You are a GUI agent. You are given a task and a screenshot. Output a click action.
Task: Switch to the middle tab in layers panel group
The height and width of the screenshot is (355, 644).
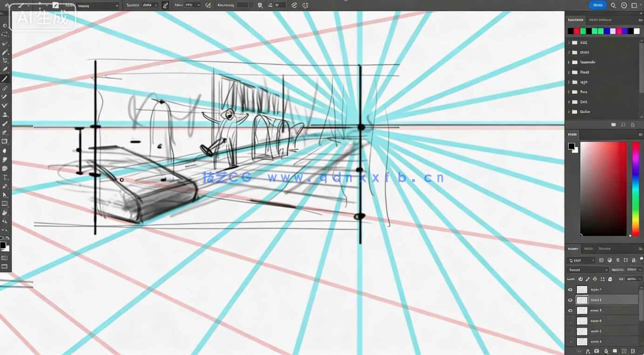[589, 248]
